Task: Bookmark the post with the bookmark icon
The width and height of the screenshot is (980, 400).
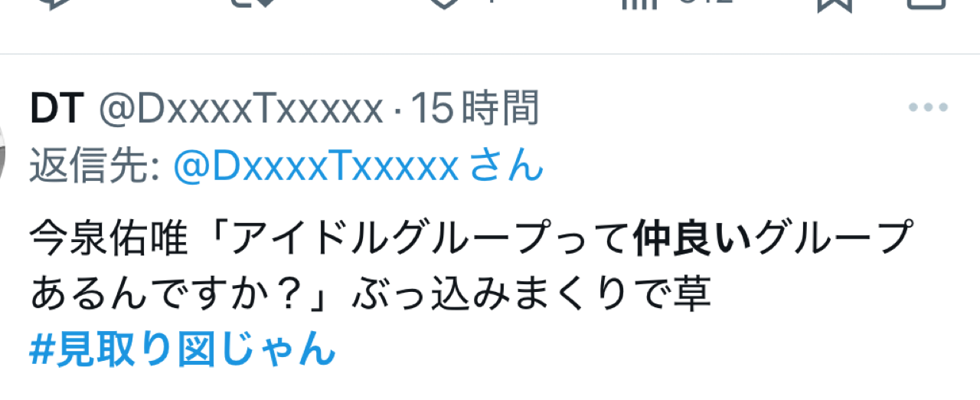Action: [833, 4]
